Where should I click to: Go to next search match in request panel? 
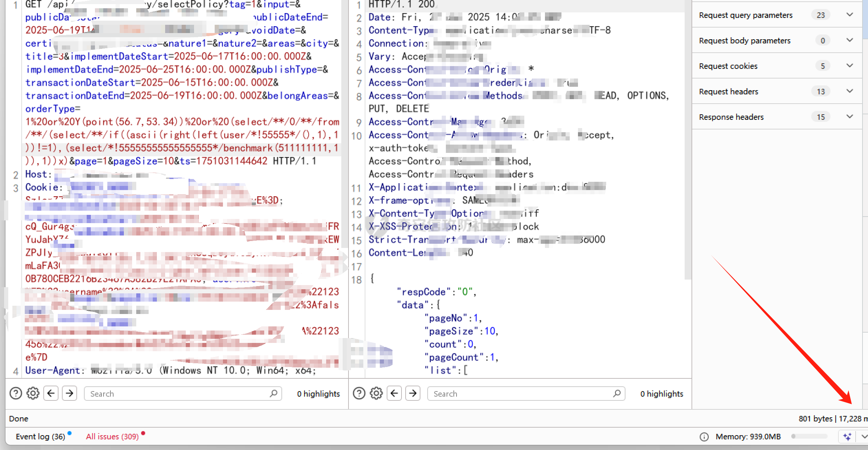coord(69,393)
